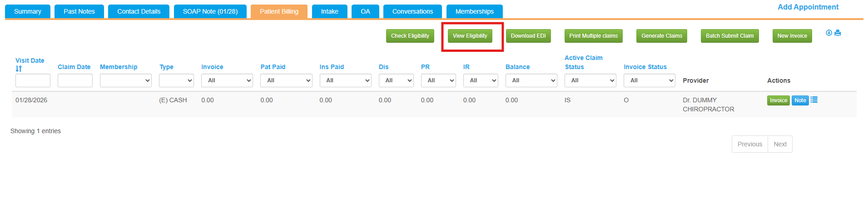The height and width of the screenshot is (210, 868).
Task: Click the Next pagination button
Action: [x=780, y=144]
